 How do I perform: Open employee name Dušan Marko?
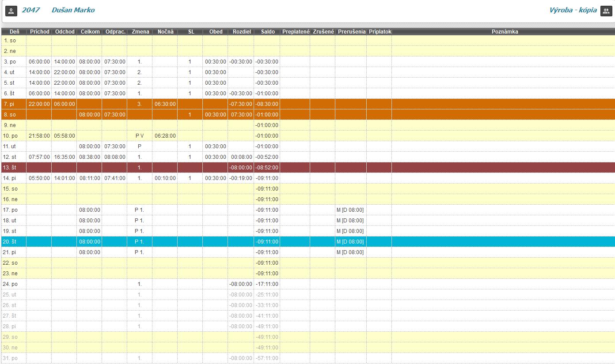point(73,10)
